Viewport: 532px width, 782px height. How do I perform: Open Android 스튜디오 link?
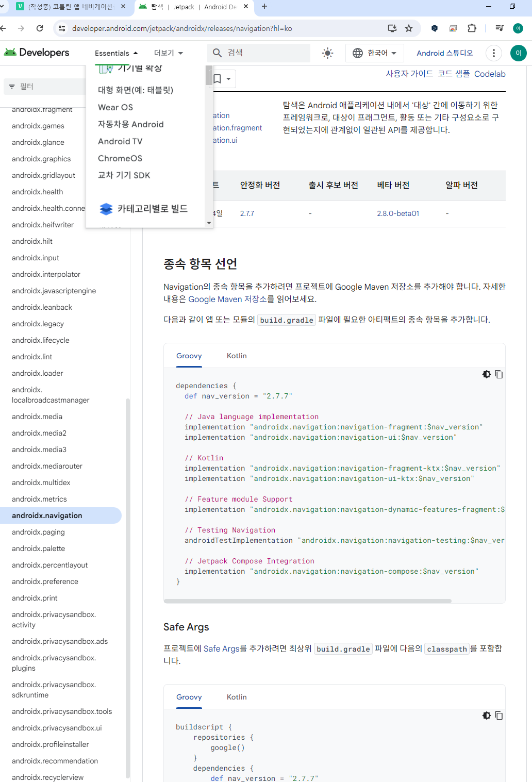click(444, 53)
